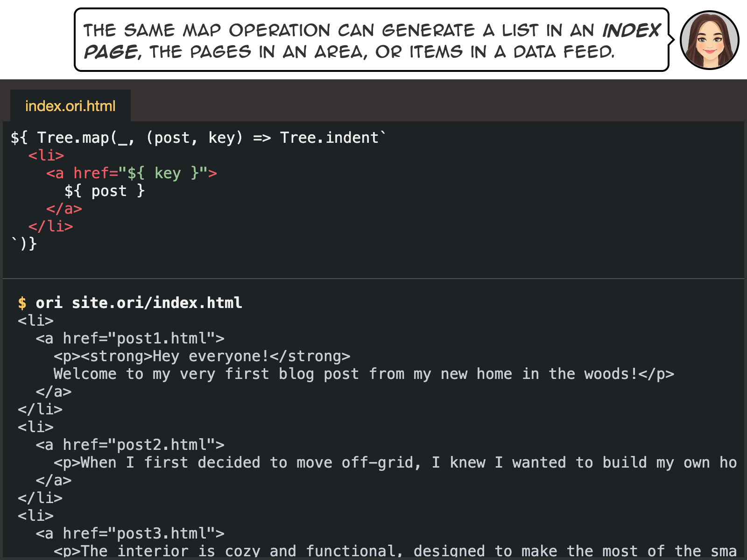The image size is (747, 560).
Task: Click the post1.html href output line
Action: [x=130, y=338]
